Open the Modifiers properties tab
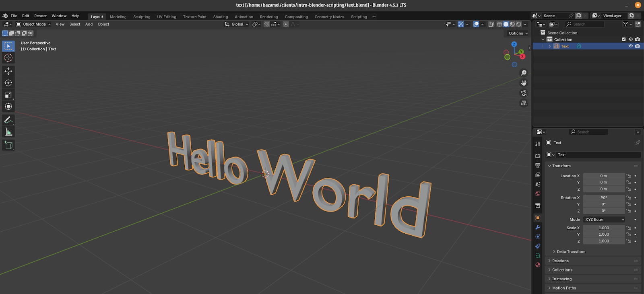 click(538, 227)
